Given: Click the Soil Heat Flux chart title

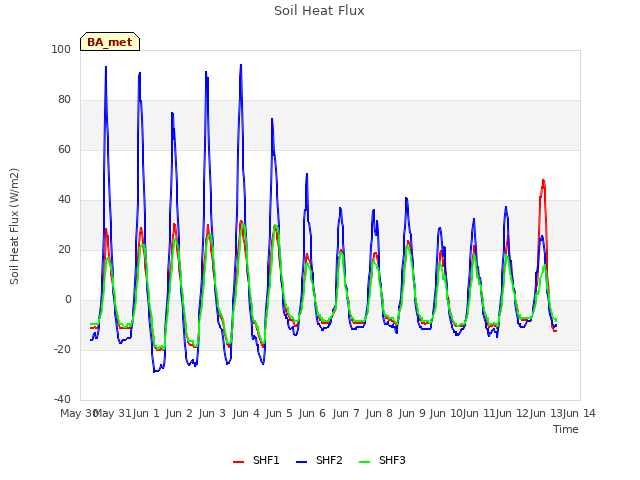Looking at the screenshot, I should click(319, 11).
